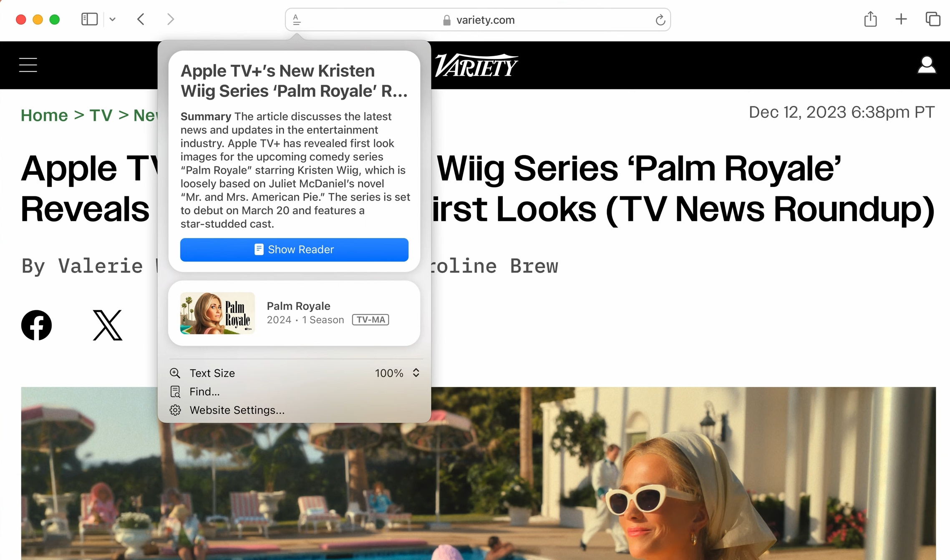This screenshot has height=560, width=950.
Task: Click the sidebar toggle icon
Action: (89, 19)
